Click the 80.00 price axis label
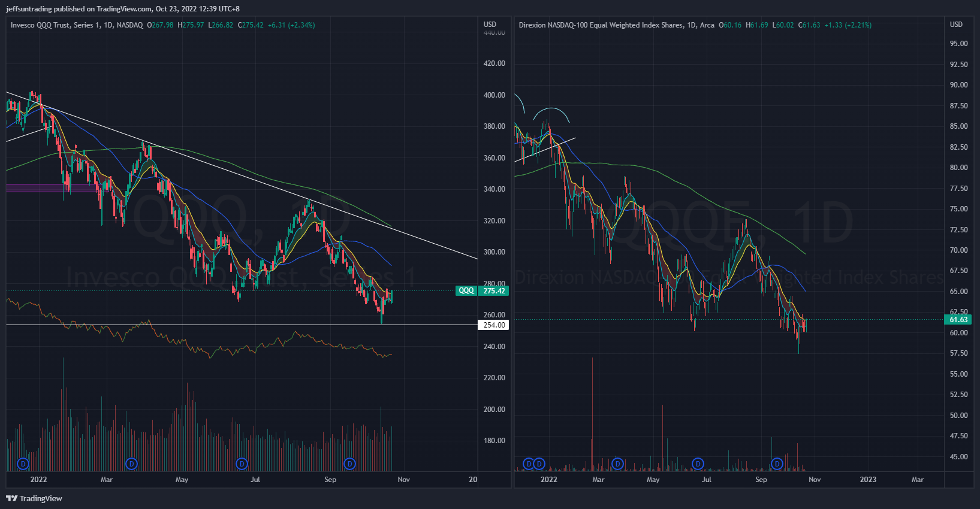The image size is (980, 509). pyautogui.click(x=959, y=168)
